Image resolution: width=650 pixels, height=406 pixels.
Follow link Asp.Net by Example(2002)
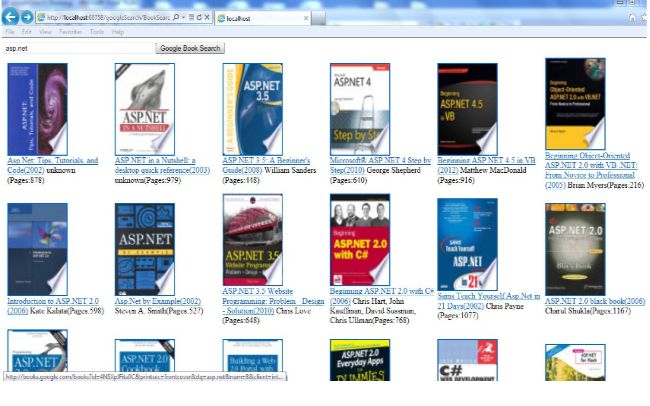click(158, 301)
